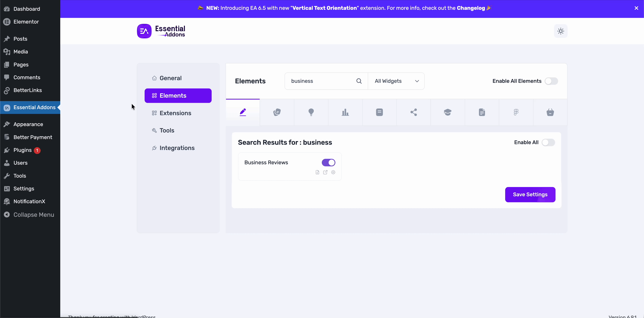Open the Extensions tab in sidebar
The image size is (644, 318).
pos(175,113)
